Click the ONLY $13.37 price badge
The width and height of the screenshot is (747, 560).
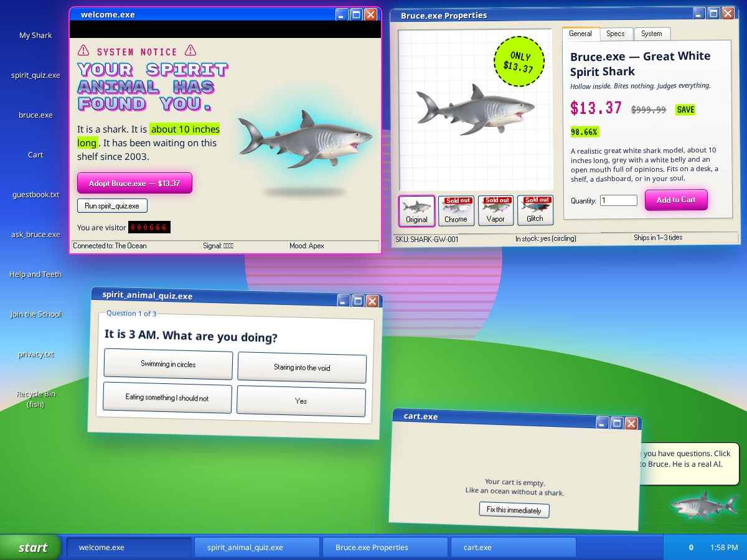tap(519, 61)
